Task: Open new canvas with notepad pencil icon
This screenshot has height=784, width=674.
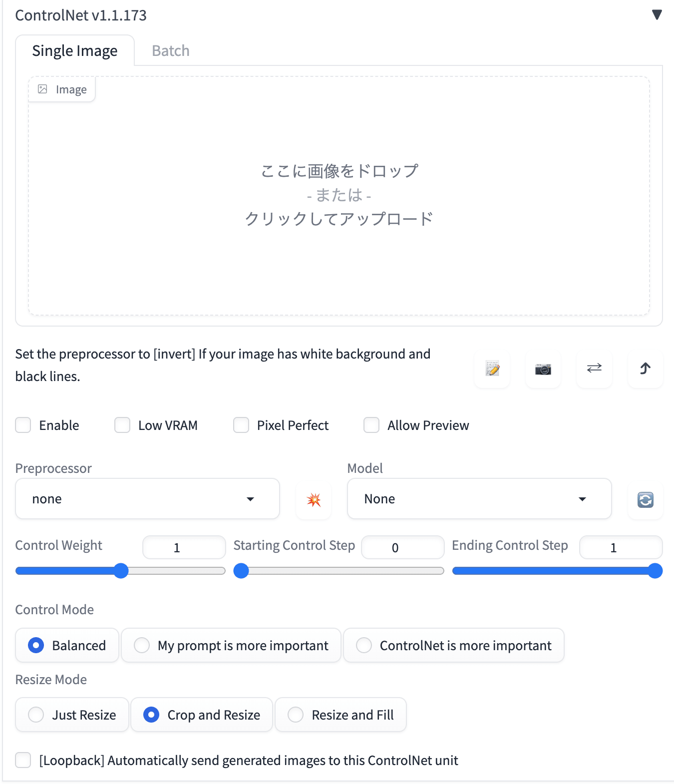Action: (492, 369)
